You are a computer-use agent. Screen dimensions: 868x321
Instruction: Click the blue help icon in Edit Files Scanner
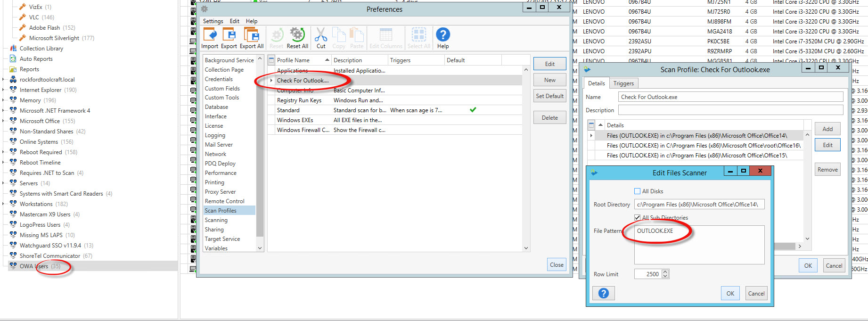point(603,293)
